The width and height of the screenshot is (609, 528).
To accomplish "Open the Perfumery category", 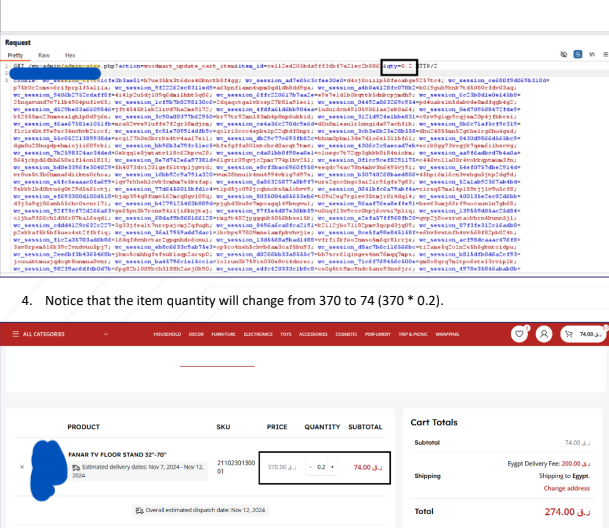I will point(378,334).
